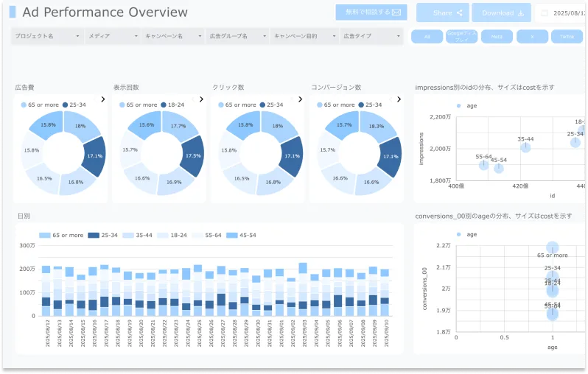Click dark blue 17.5% slice in 表示回数 pie
The width and height of the screenshot is (588, 374).
[193, 155]
